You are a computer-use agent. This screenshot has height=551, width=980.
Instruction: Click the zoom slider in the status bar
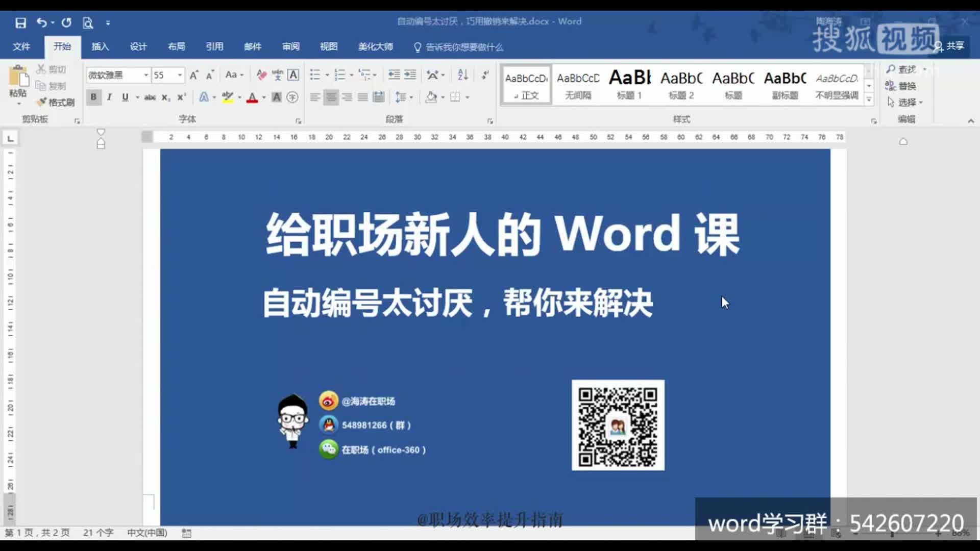892,534
